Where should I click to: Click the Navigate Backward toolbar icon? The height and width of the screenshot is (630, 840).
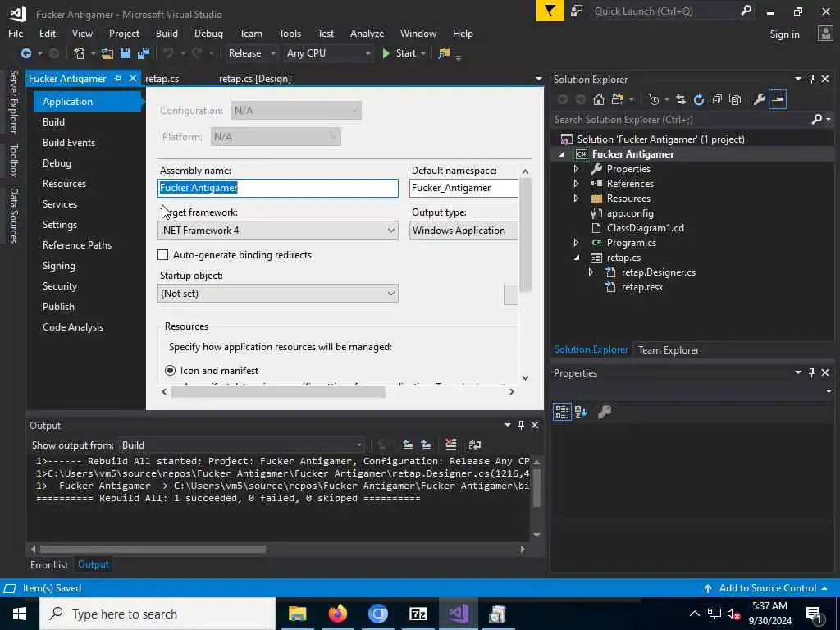click(x=25, y=53)
